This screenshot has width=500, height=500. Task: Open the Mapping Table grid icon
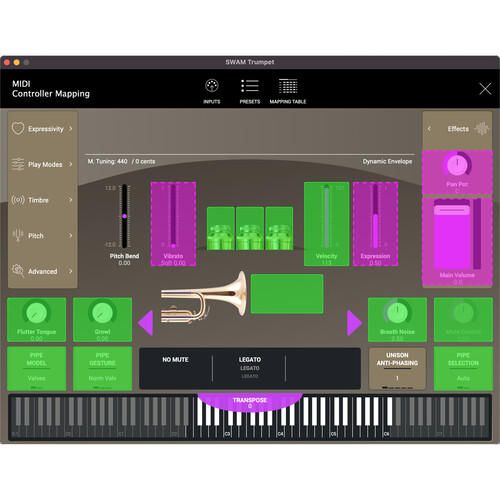(x=288, y=86)
